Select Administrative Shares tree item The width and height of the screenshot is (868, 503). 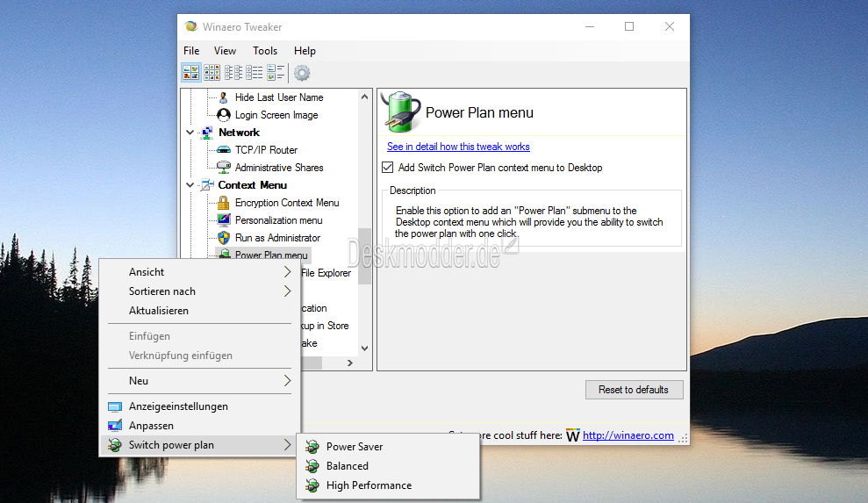click(279, 168)
